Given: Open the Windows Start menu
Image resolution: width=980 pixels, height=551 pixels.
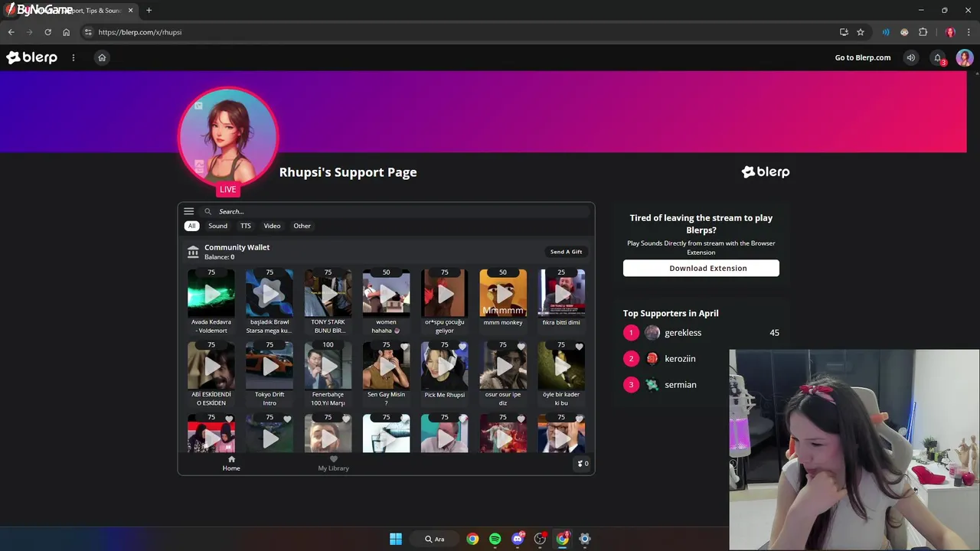Looking at the screenshot, I should tap(396, 539).
